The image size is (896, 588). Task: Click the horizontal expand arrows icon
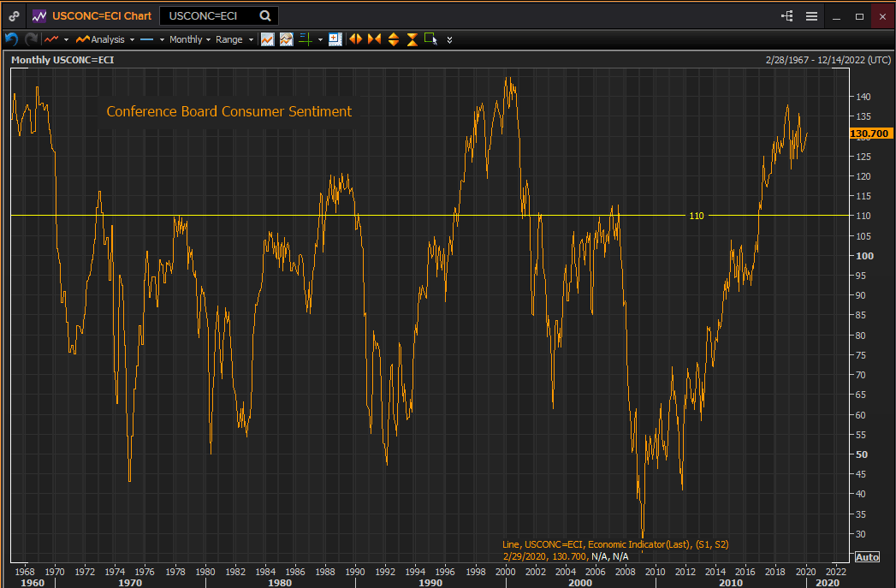pos(354,39)
